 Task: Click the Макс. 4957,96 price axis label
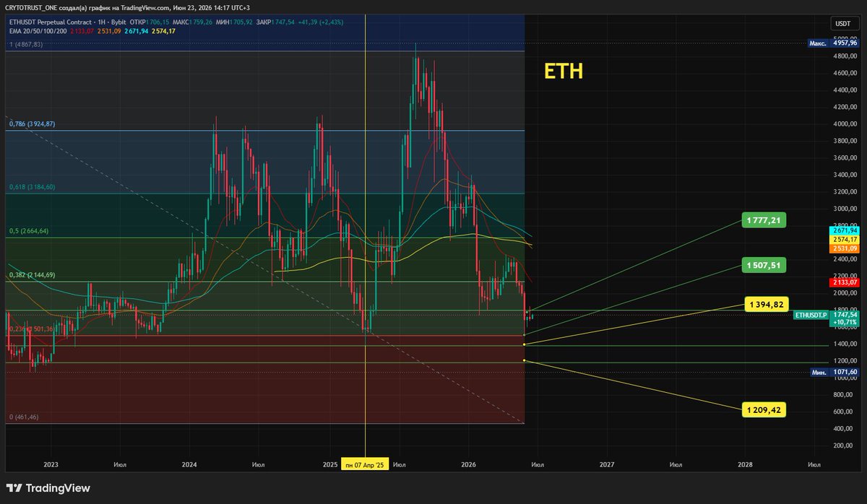833,43
